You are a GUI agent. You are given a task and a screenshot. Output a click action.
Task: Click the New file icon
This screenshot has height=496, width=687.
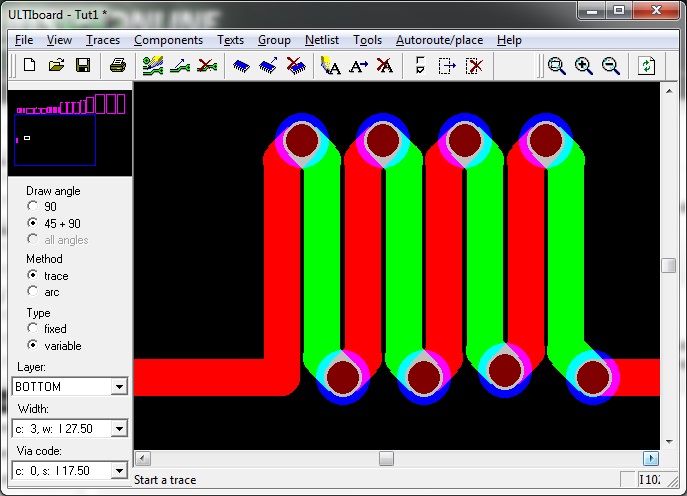tap(30, 66)
